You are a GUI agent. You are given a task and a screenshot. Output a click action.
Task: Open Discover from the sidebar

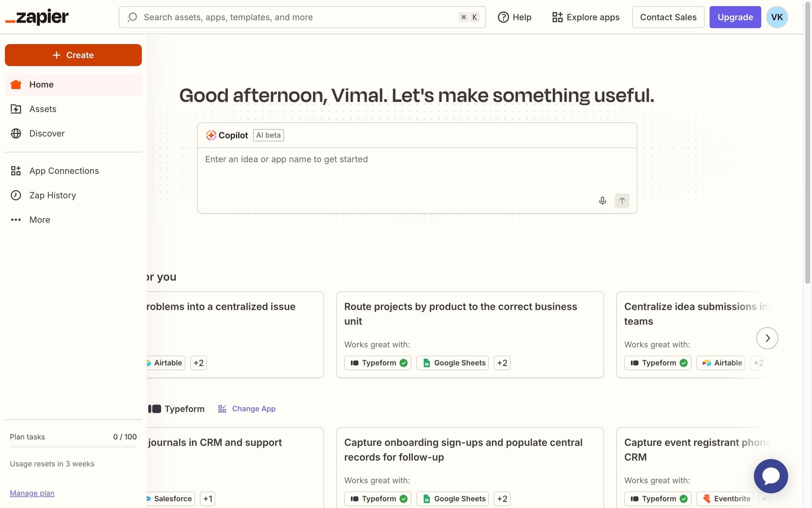tap(47, 133)
